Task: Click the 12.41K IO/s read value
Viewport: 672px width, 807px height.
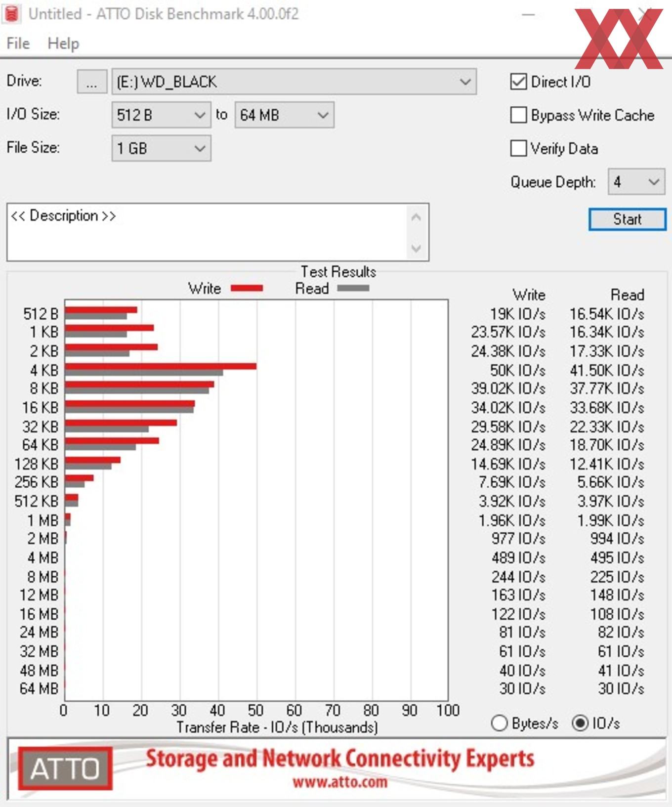Action: click(607, 464)
